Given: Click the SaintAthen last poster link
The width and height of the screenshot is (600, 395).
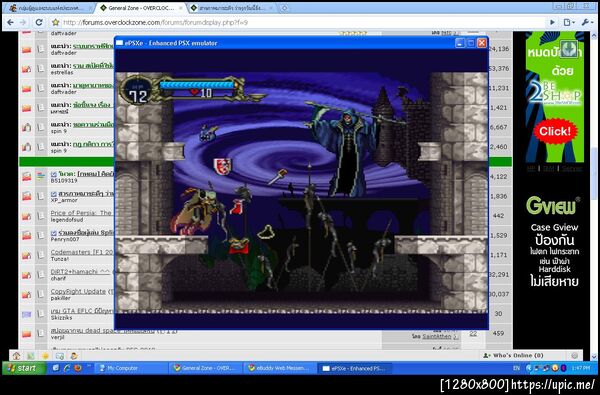Looking at the screenshot, I should point(437,336).
